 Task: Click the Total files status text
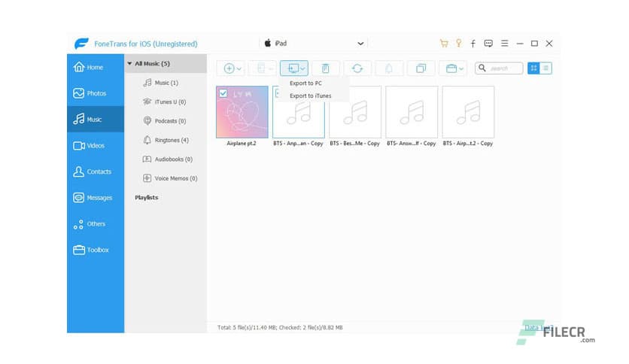(x=280, y=327)
